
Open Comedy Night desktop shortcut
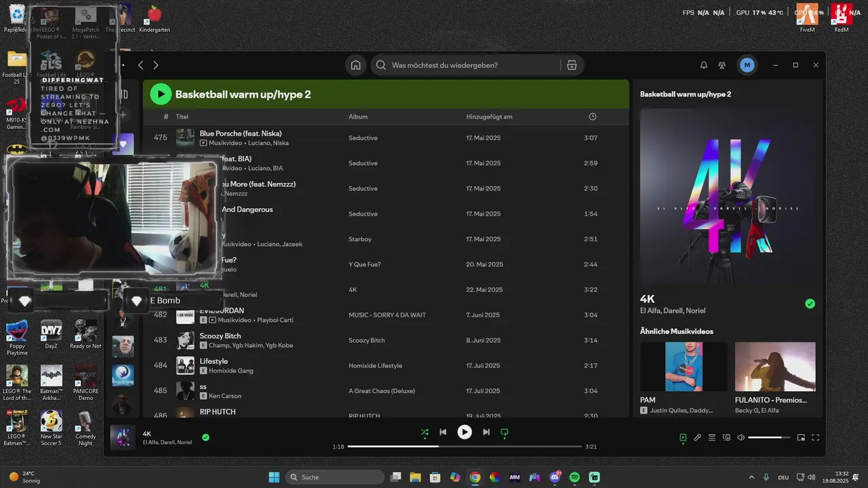coord(85,428)
